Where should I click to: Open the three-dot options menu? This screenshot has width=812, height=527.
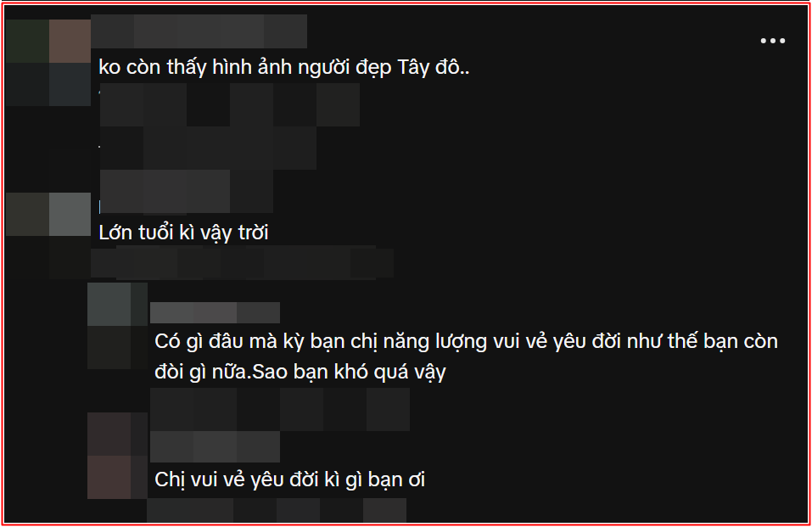point(772,41)
